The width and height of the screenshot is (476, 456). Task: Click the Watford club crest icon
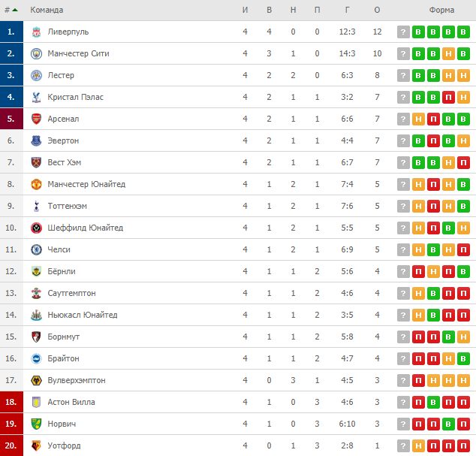(x=36, y=445)
